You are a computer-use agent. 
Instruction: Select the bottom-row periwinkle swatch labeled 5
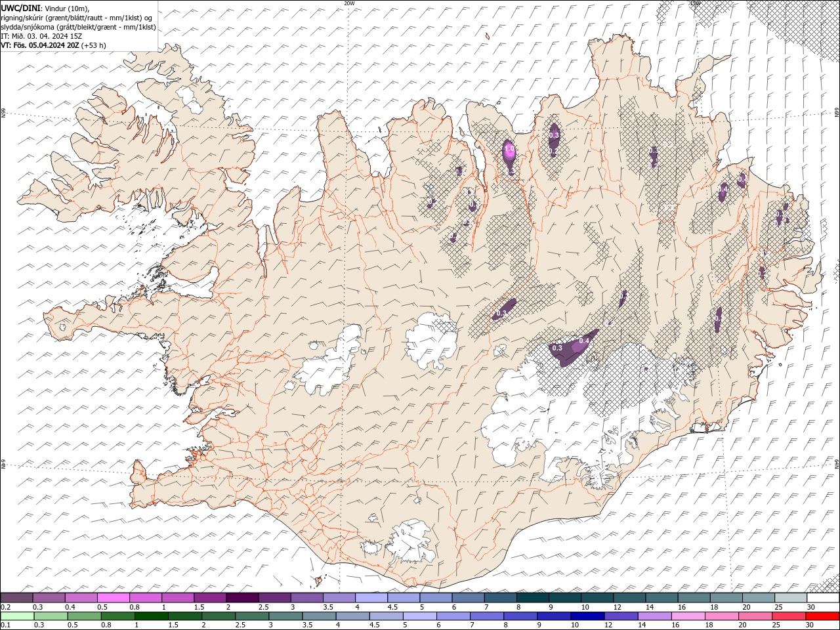pos(419,616)
